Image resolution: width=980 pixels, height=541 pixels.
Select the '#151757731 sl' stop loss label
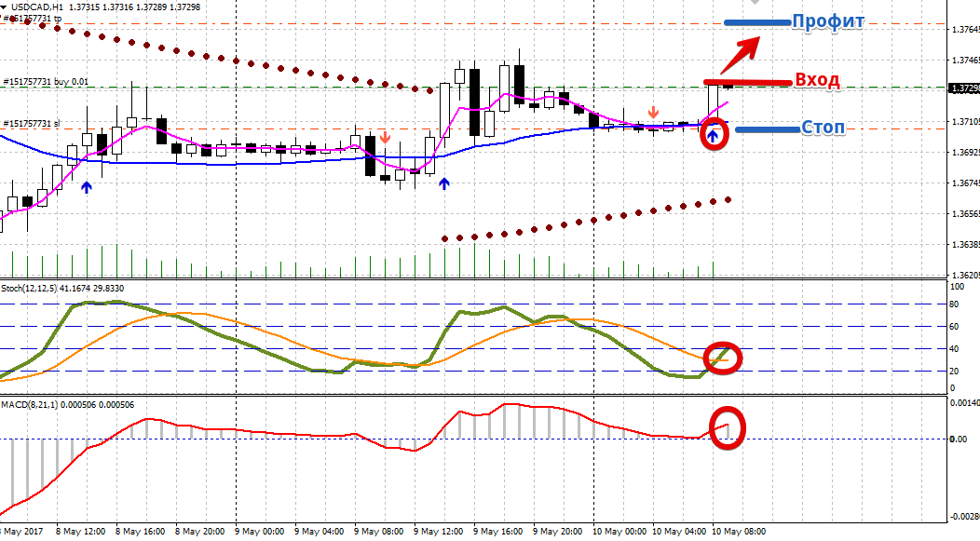(x=32, y=124)
